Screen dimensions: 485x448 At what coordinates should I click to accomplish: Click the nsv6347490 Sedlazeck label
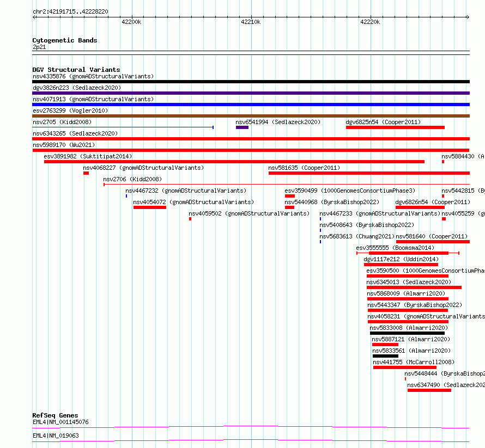click(x=446, y=385)
